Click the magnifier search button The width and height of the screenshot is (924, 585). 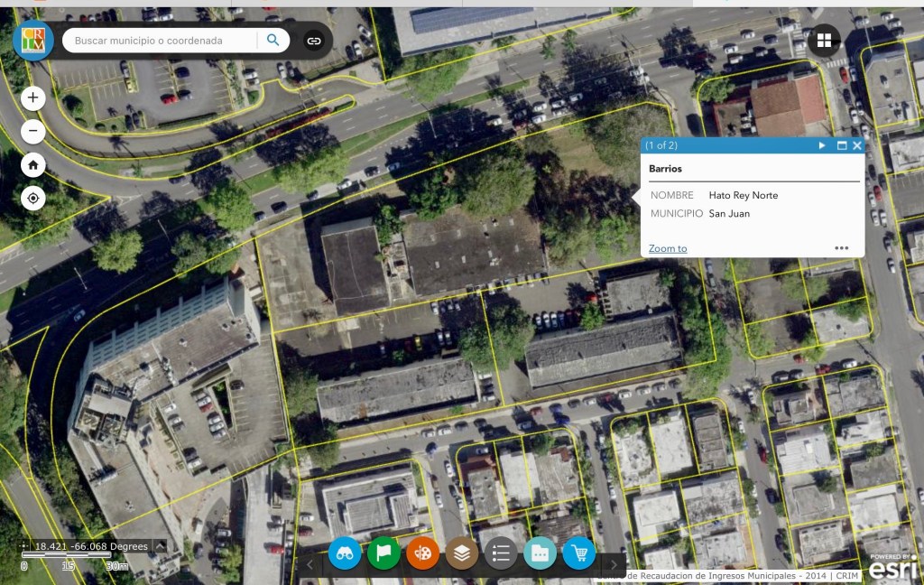click(273, 41)
